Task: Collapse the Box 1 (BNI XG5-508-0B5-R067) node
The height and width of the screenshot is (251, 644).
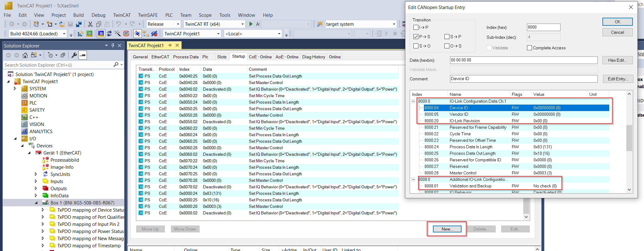Action: (36, 203)
